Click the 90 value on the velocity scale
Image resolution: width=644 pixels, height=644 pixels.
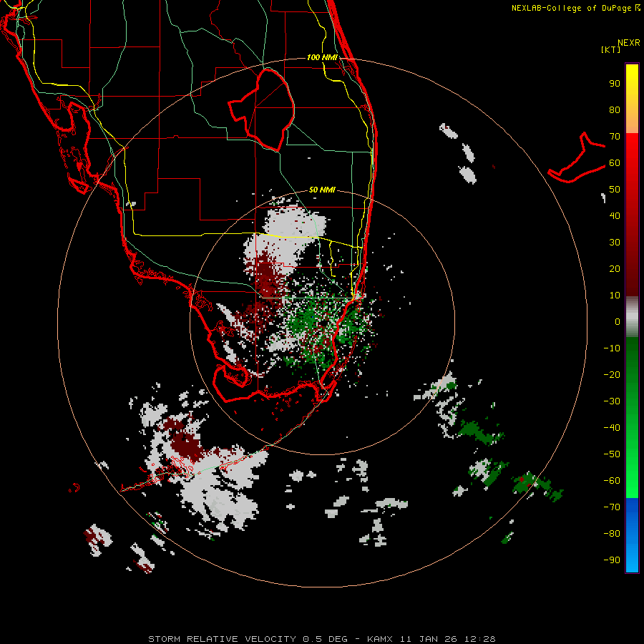point(615,84)
